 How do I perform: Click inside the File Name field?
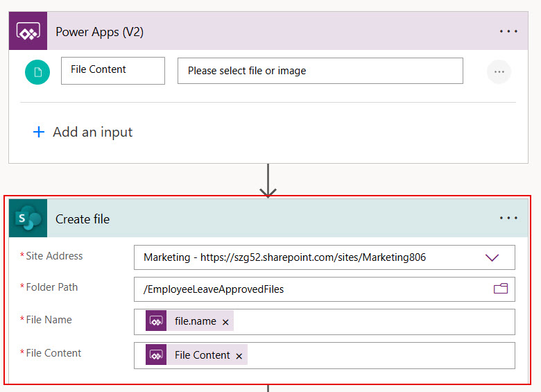tap(325, 322)
